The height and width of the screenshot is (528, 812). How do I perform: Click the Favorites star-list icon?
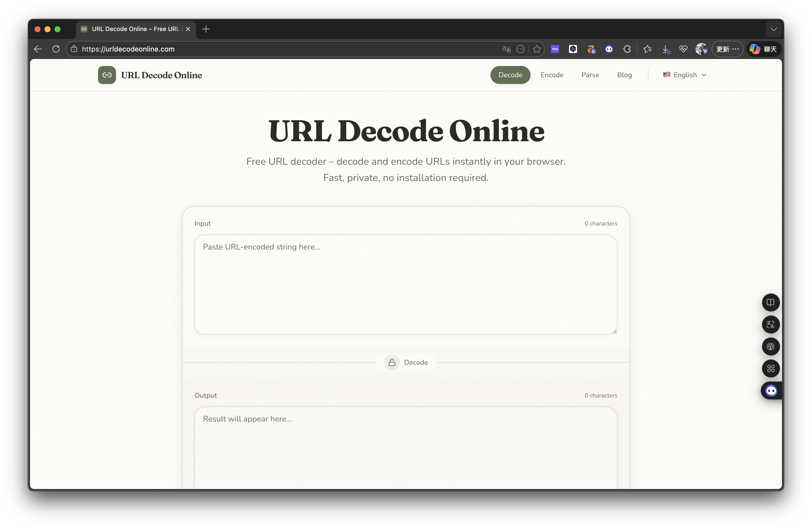647,49
